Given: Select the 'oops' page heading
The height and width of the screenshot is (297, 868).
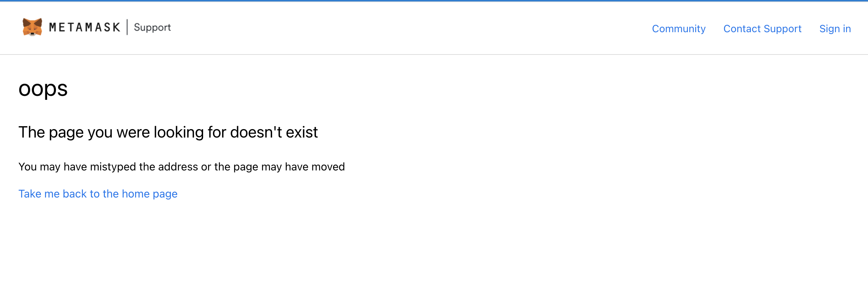Looking at the screenshot, I should click(x=43, y=89).
